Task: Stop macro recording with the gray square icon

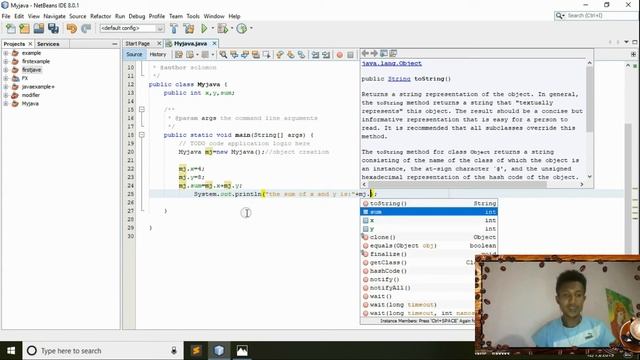Action: pyautogui.click(x=350, y=54)
